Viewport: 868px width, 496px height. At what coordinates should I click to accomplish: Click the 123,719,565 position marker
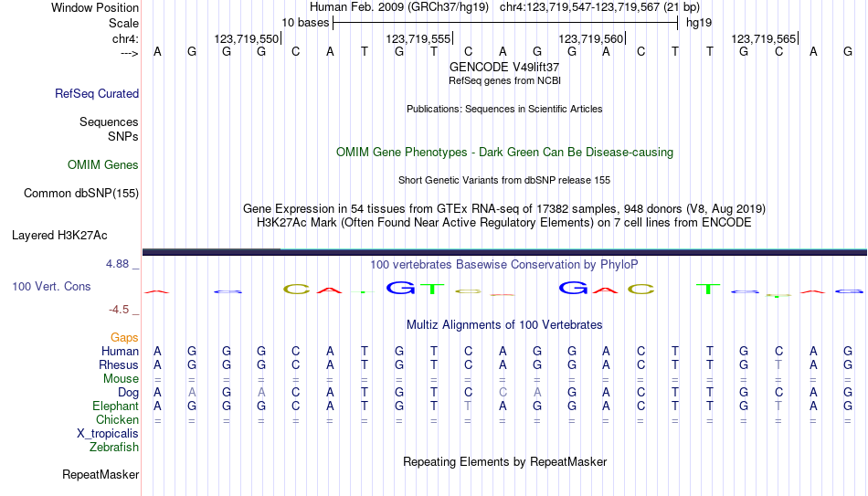coord(764,38)
